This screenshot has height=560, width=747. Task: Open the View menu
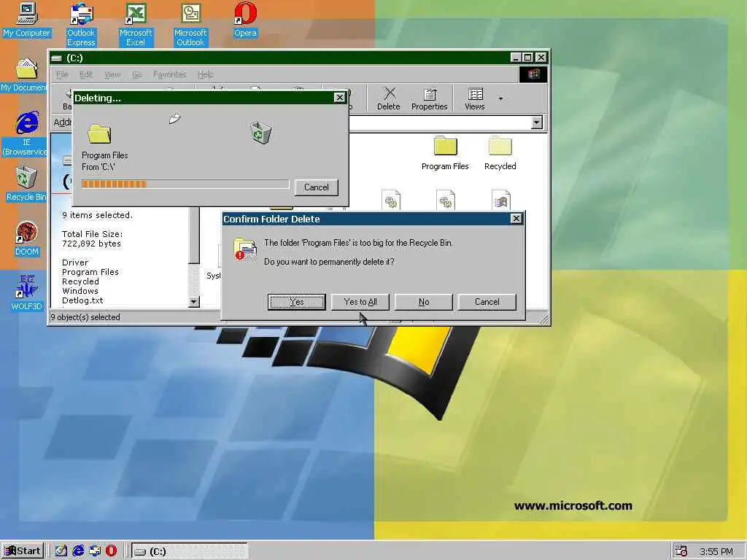pos(112,74)
